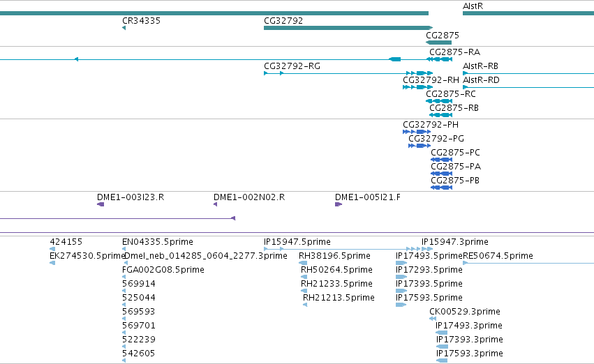This screenshot has height=364, width=594.
Task: Select the IP17293.5prime EST label
Action: tap(429, 270)
